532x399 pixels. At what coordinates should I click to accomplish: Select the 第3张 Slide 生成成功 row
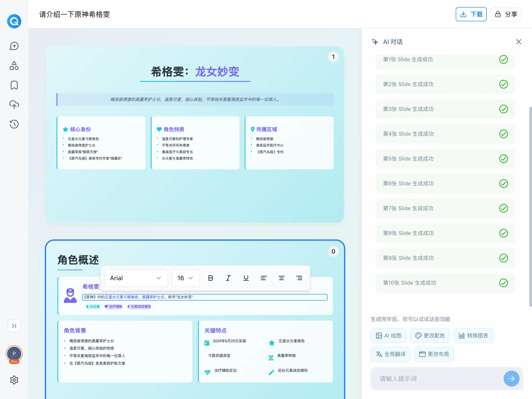(x=445, y=109)
